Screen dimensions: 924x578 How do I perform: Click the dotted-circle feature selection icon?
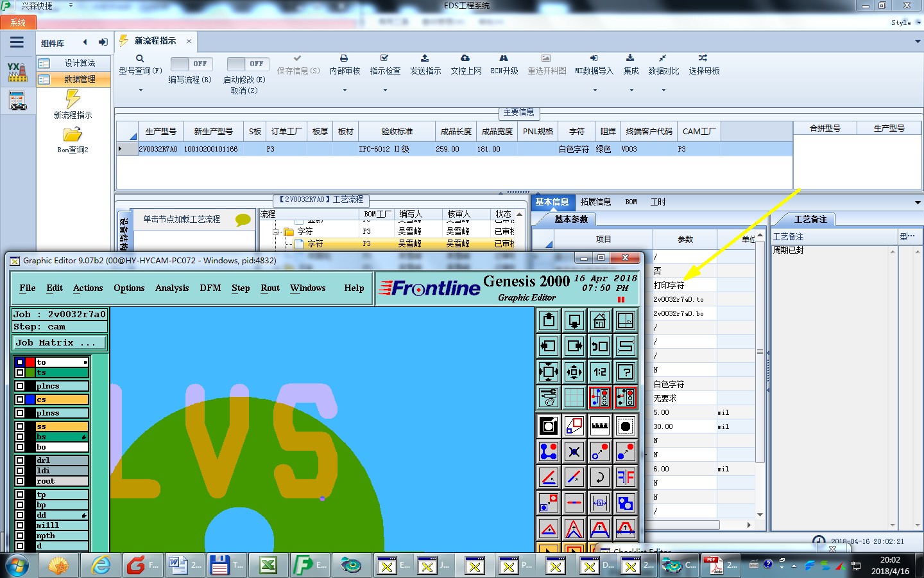(626, 426)
